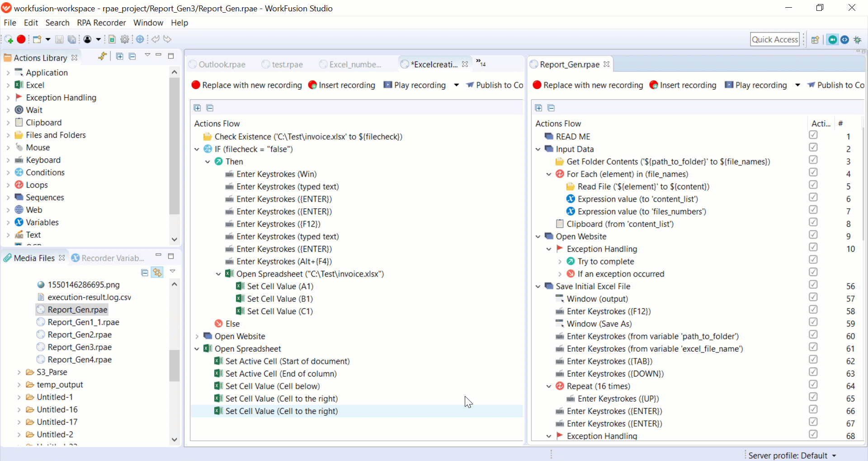868x461 pixels.
Task: Toggle Link with Editor in Media Files
Action: point(157,272)
